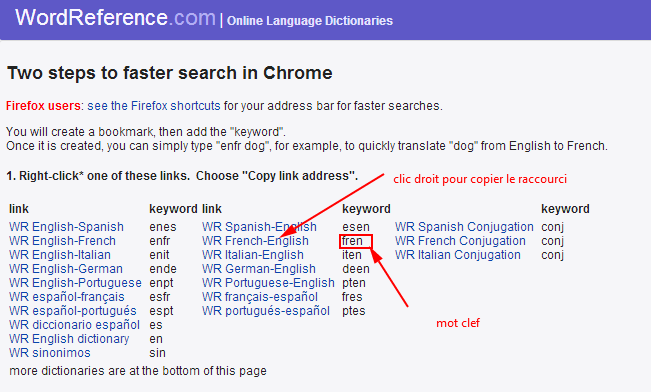Select 'conj' keyword beside Spanish Conjugation
The image size is (651, 392).
tap(553, 227)
